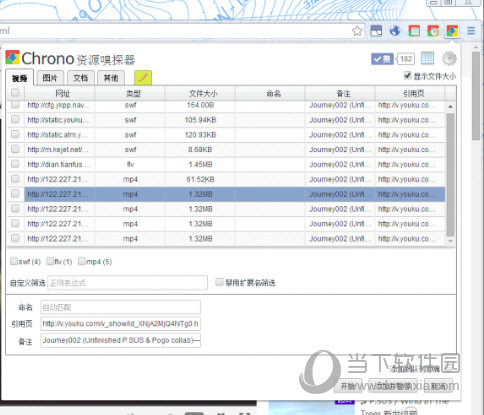Image resolution: width=484 pixels, height=415 pixels.
Task: Click the 引用页 URL input field
Action: tap(120, 324)
